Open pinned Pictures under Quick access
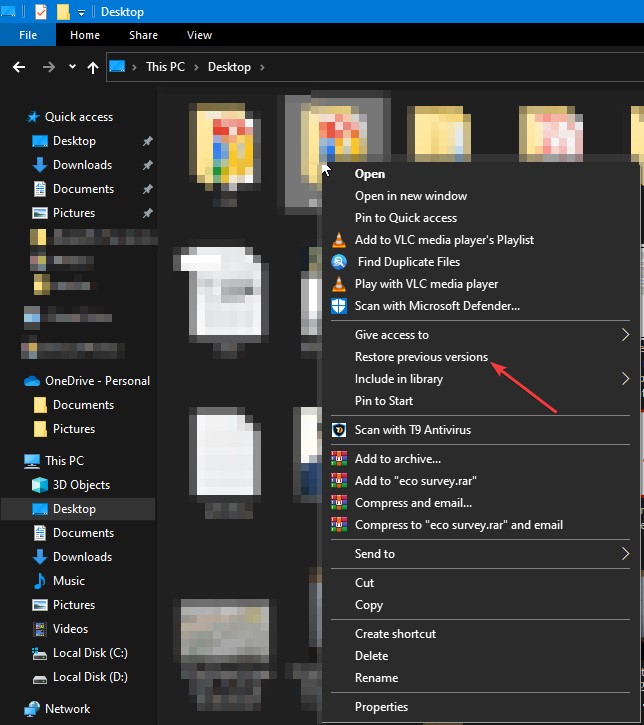The width and height of the screenshot is (644, 725). 74,213
